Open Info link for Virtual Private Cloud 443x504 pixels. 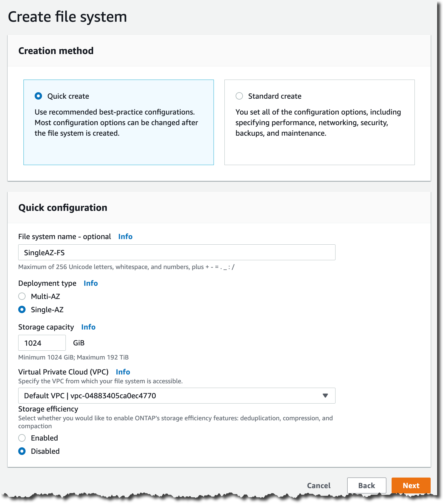123,372
